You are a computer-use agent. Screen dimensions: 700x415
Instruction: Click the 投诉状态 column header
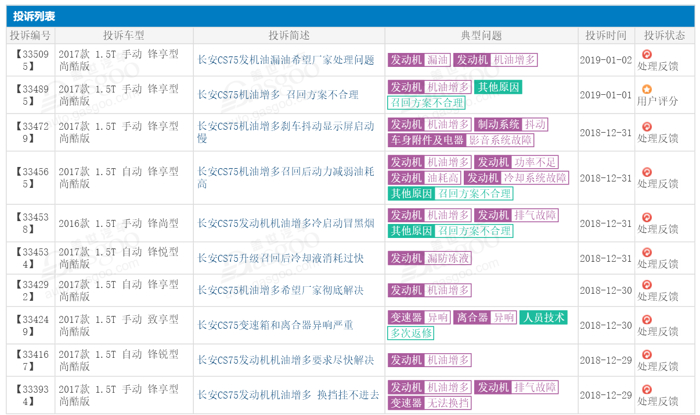tap(664, 36)
